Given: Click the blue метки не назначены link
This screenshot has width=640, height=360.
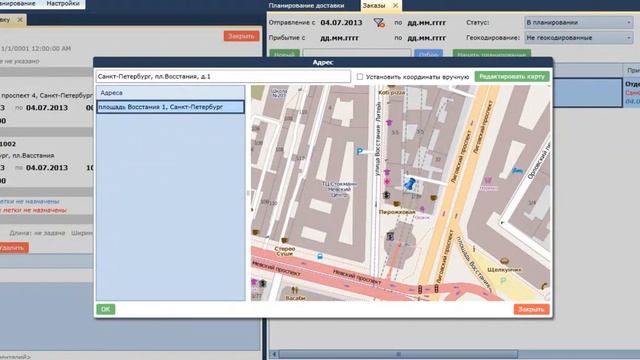Looking at the screenshot, I should tap(29, 201).
